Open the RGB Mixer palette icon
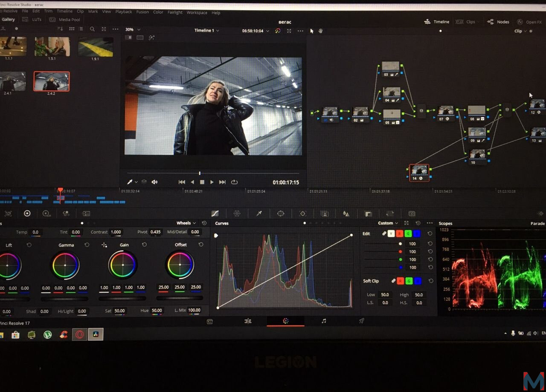 (x=66, y=213)
